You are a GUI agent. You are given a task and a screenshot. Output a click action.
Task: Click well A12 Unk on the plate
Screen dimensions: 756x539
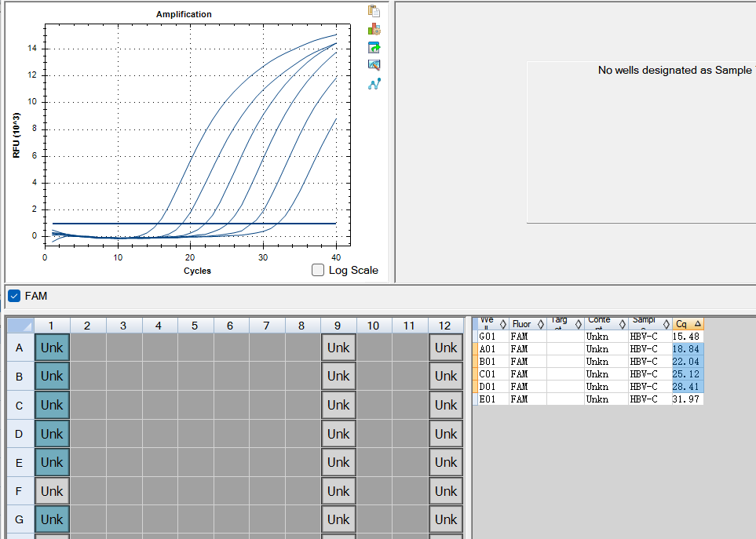click(446, 348)
